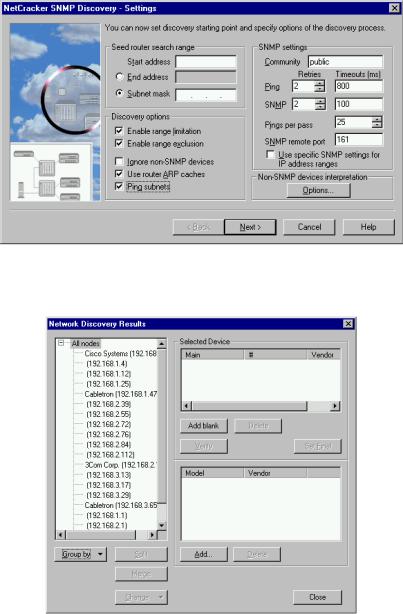
Task: Click the # column header in Selected Device
Action: (x=275, y=355)
